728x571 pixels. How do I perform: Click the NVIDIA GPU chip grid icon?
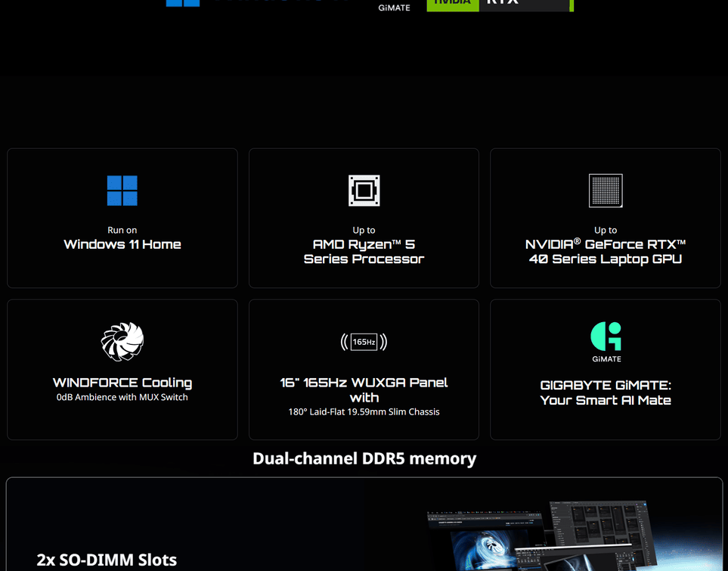(x=606, y=191)
